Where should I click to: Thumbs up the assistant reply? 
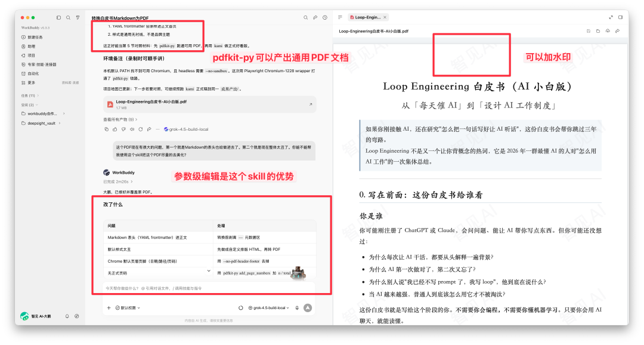(x=115, y=129)
